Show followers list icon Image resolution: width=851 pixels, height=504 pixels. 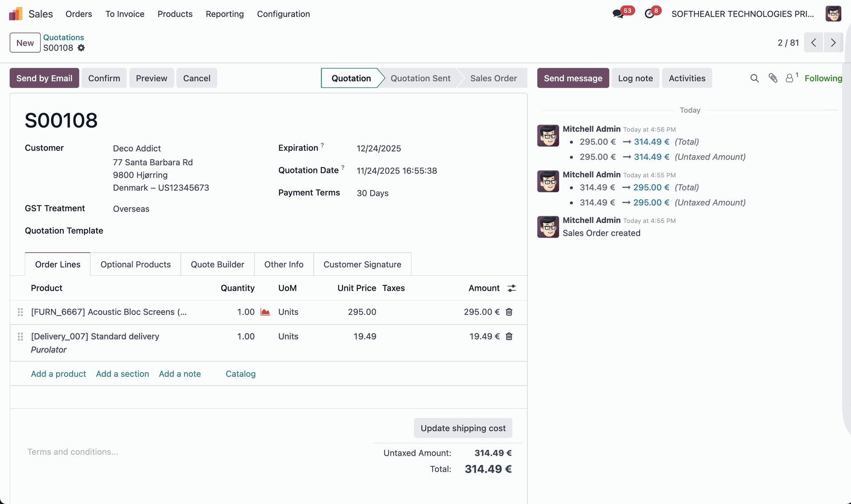(790, 78)
